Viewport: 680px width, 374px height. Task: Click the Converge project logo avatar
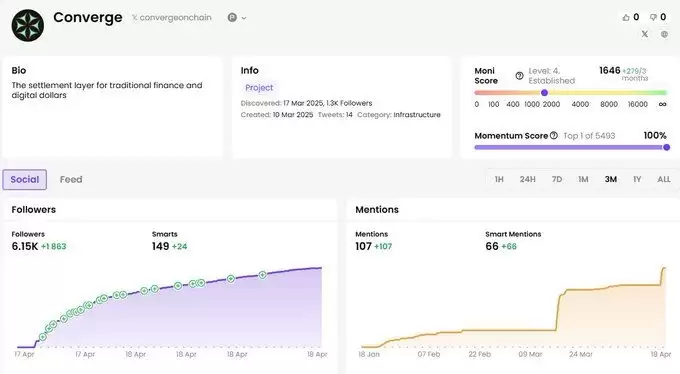(x=28, y=26)
